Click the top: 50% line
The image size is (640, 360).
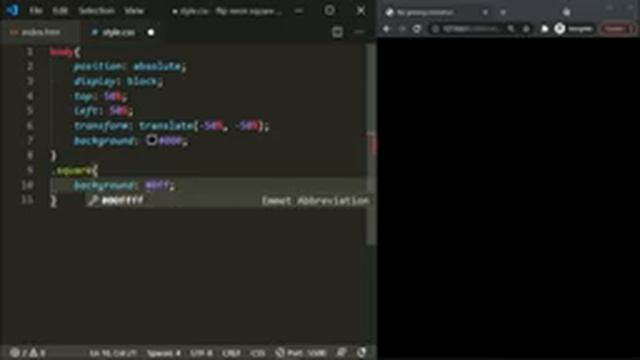pos(100,96)
